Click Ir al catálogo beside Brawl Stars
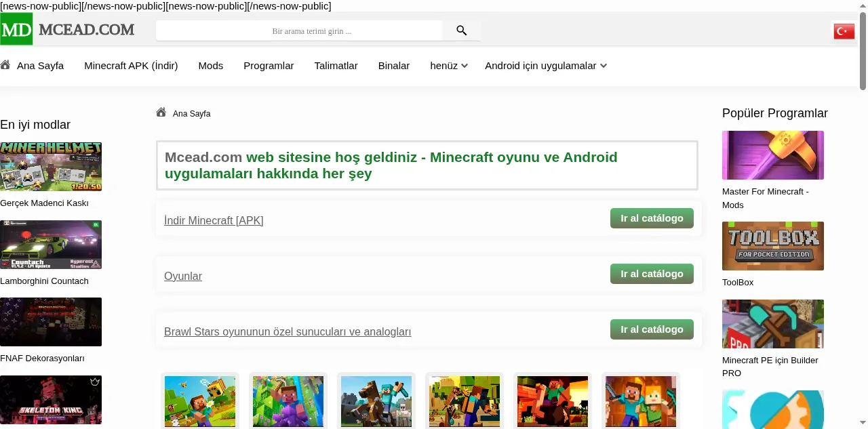This screenshot has height=429, width=868. tap(652, 329)
